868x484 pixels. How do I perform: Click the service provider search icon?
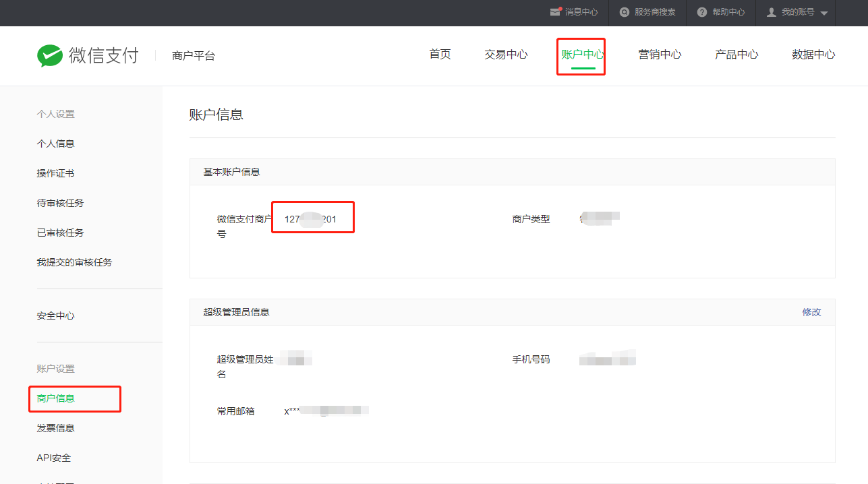(625, 12)
